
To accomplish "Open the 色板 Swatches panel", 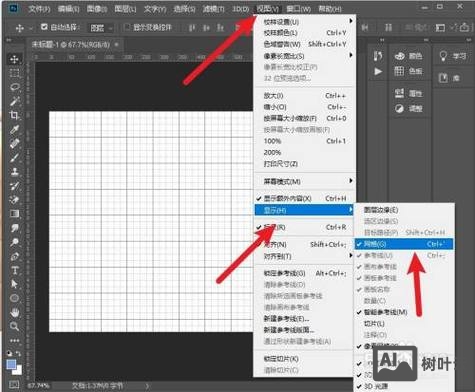I will coord(408,71).
